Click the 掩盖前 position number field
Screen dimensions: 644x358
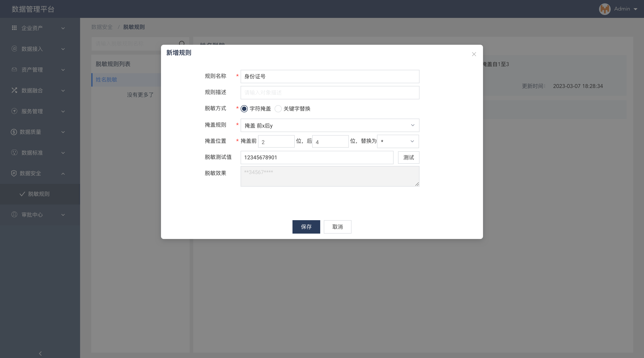(276, 142)
